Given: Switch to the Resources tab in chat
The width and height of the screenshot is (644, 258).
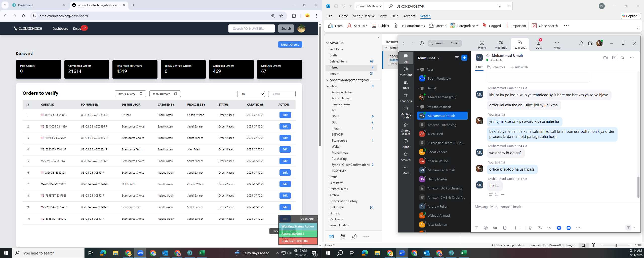Looking at the screenshot, I should coord(496,67).
